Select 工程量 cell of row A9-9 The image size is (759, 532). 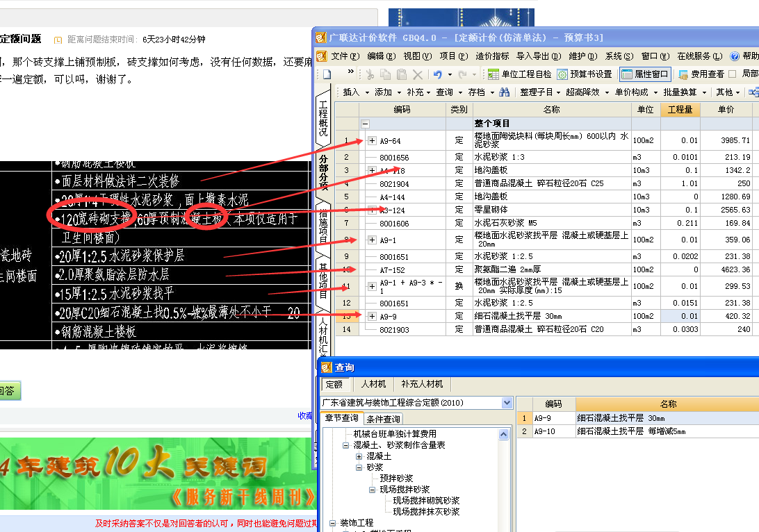[680, 316]
